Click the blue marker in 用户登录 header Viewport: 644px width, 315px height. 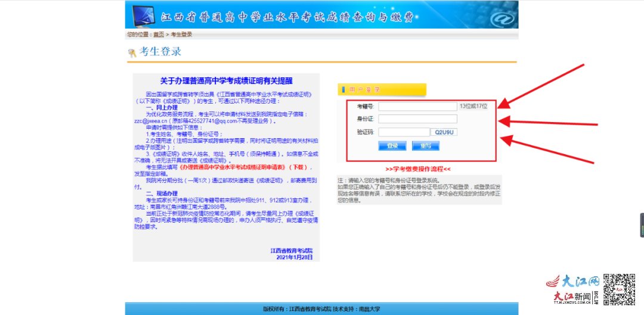343,90
